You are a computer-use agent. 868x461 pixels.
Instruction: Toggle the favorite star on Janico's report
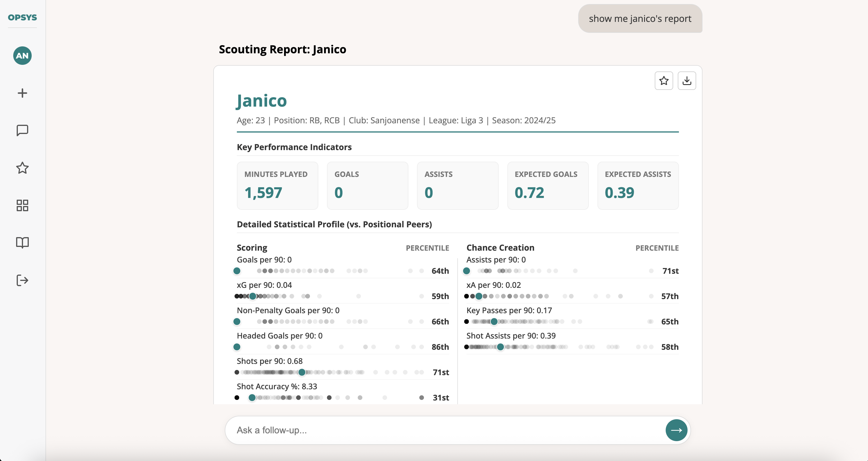point(664,80)
